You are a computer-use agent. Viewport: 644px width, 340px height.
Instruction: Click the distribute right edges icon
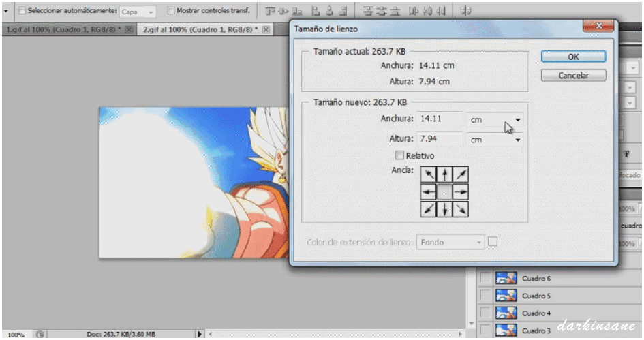[x=441, y=12]
